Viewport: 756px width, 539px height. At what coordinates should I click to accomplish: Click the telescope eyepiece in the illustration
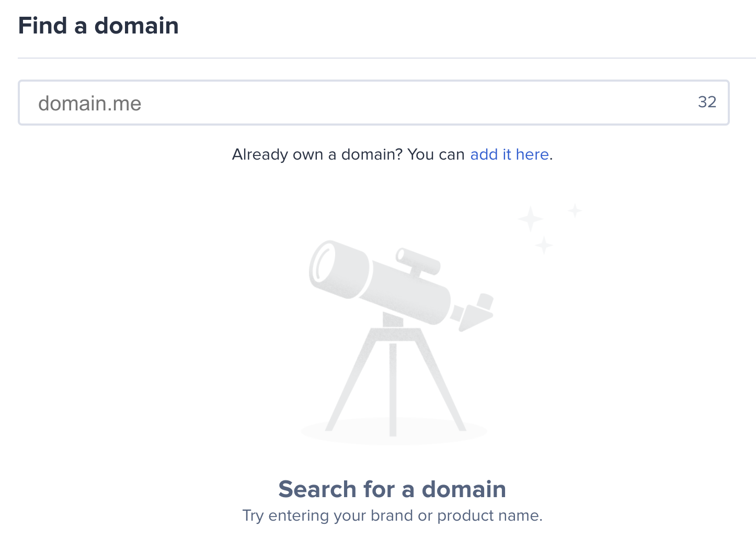coord(418,260)
